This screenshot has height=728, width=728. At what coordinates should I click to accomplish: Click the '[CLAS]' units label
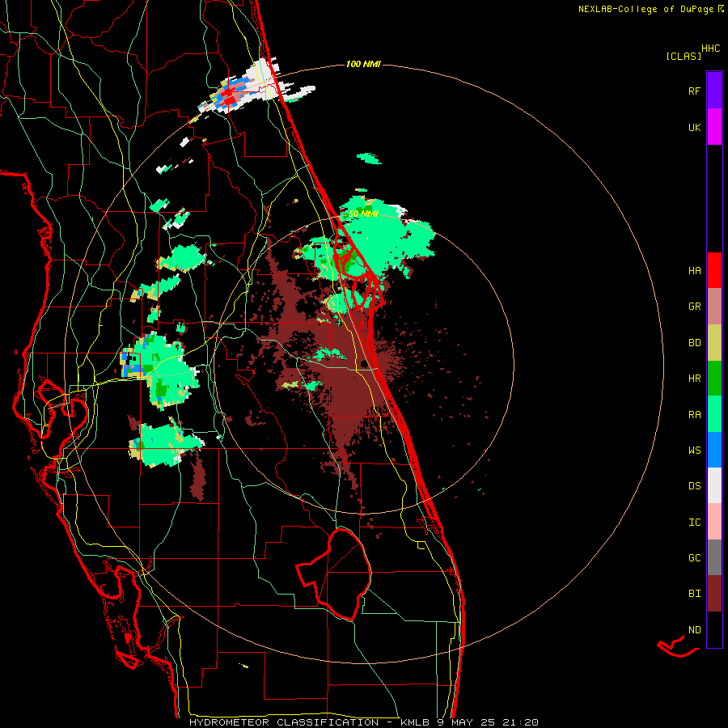pyautogui.click(x=684, y=57)
